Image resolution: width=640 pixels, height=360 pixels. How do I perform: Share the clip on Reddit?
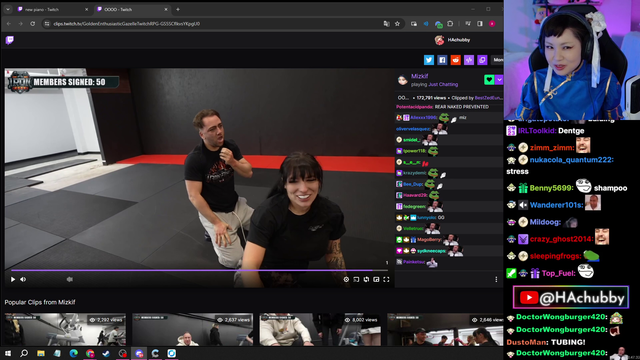(456, 60)
